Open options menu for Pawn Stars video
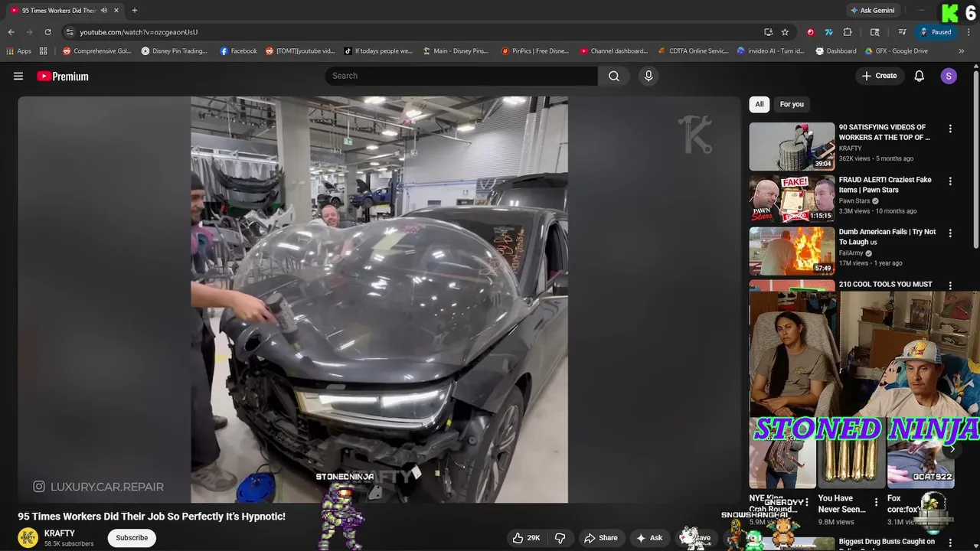The height and width of the screenshot is (551, 980). click(950, 181)
